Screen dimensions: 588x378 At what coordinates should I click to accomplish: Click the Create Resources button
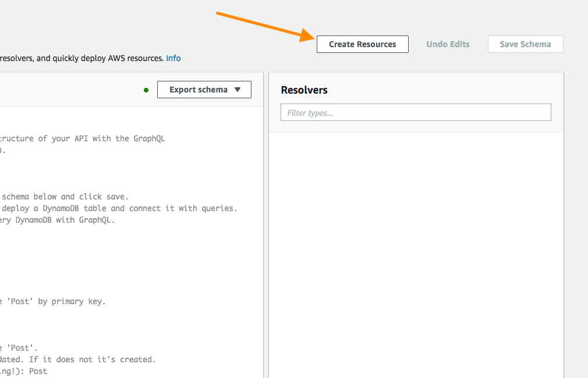(362, 44)
